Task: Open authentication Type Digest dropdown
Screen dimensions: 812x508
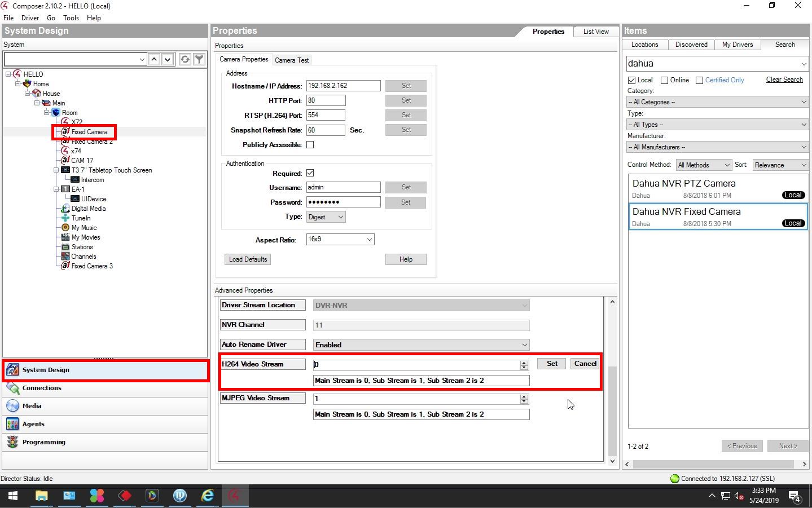Action: (326, 217)
